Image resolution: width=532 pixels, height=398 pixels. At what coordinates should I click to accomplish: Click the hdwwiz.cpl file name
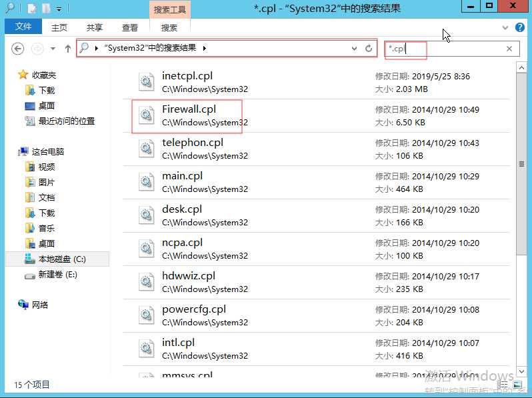coord(189,276)
